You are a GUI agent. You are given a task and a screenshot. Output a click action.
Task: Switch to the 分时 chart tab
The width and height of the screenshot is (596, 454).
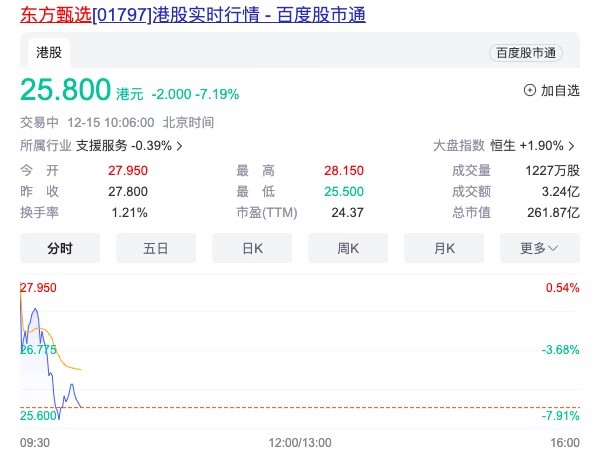click(x=60, y=248)
